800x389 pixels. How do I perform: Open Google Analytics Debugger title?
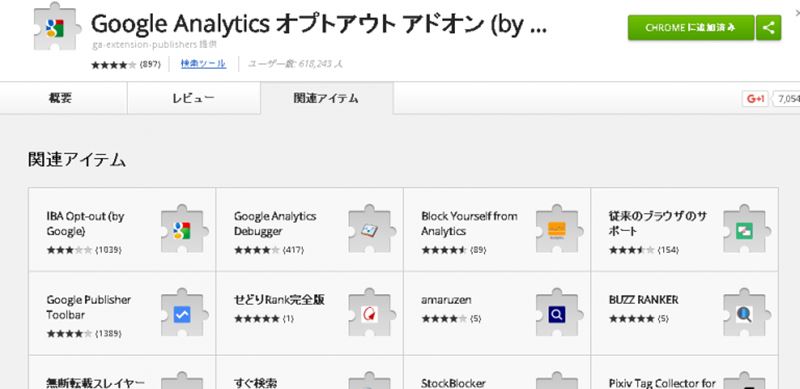[275, 224]
